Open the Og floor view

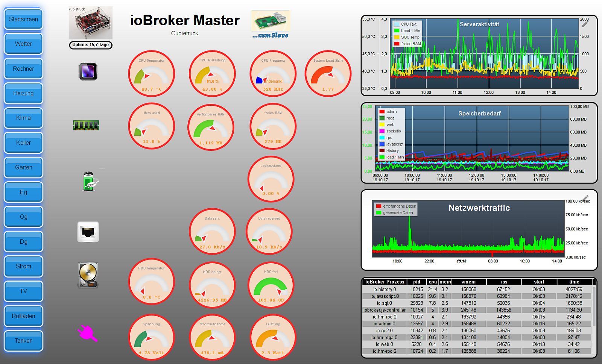23,217
